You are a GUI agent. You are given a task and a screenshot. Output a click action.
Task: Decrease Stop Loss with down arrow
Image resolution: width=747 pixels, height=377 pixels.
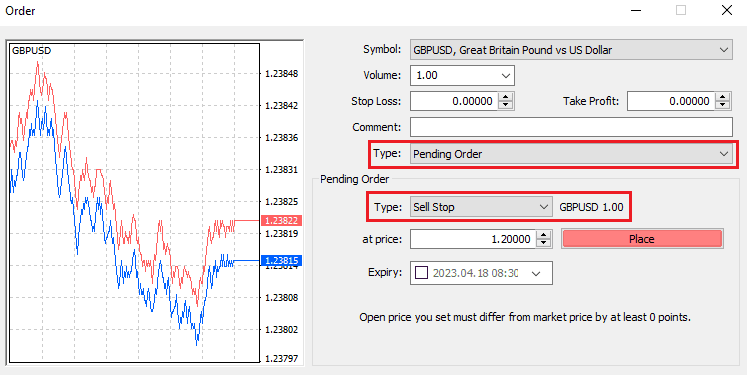tap(506, 106)
